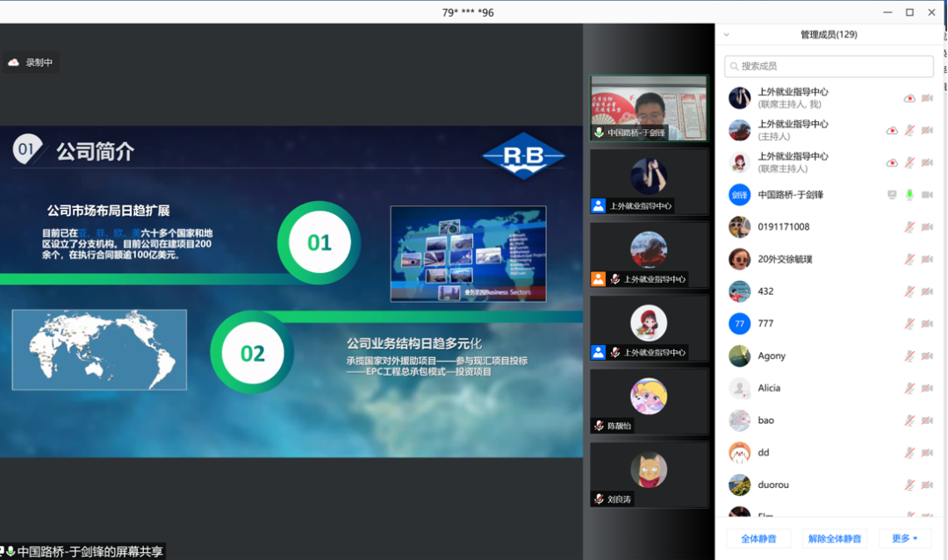The height and width of the screenshot is (560, 948).
Task: Click camera-off icon for 0191171008
Action: (x=927, y=227)
